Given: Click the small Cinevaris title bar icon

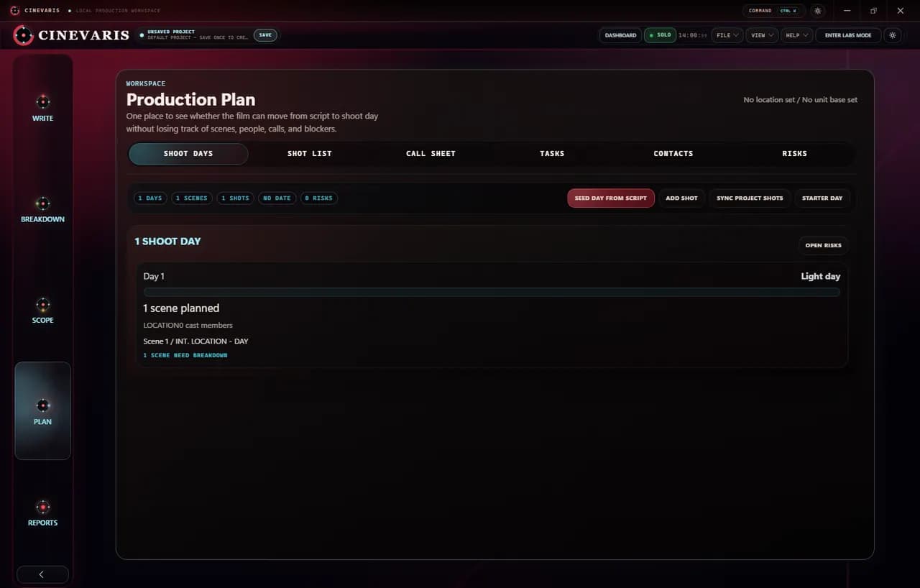Looking at the screenshot, I should pyautogui.click(x=14, y=11).
